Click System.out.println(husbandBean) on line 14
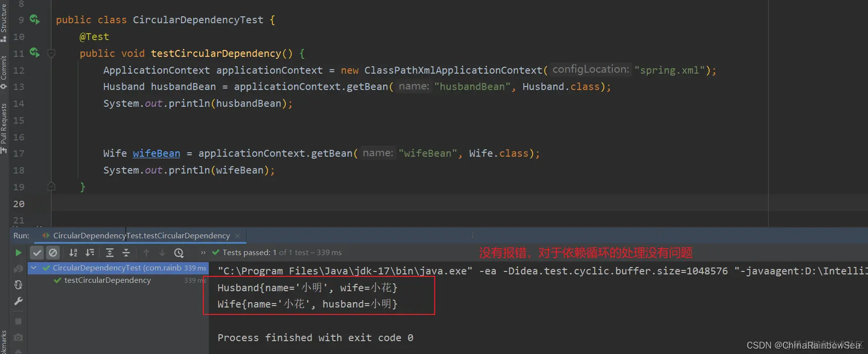This screenshot has height=354, width=868. coord(198,103)
